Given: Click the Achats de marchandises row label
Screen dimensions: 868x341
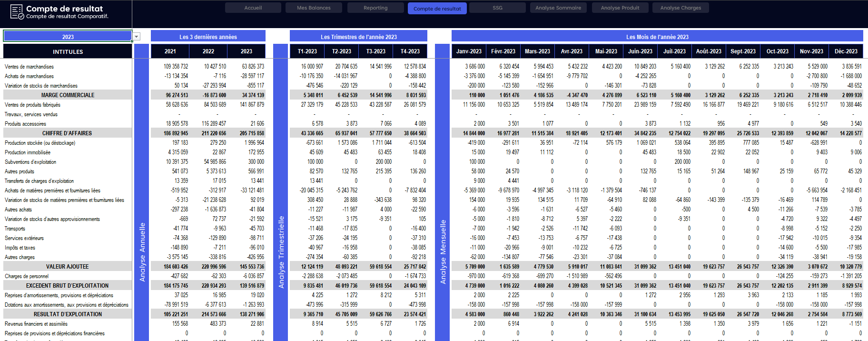Looking at the screenshot, I should [29, 76].
